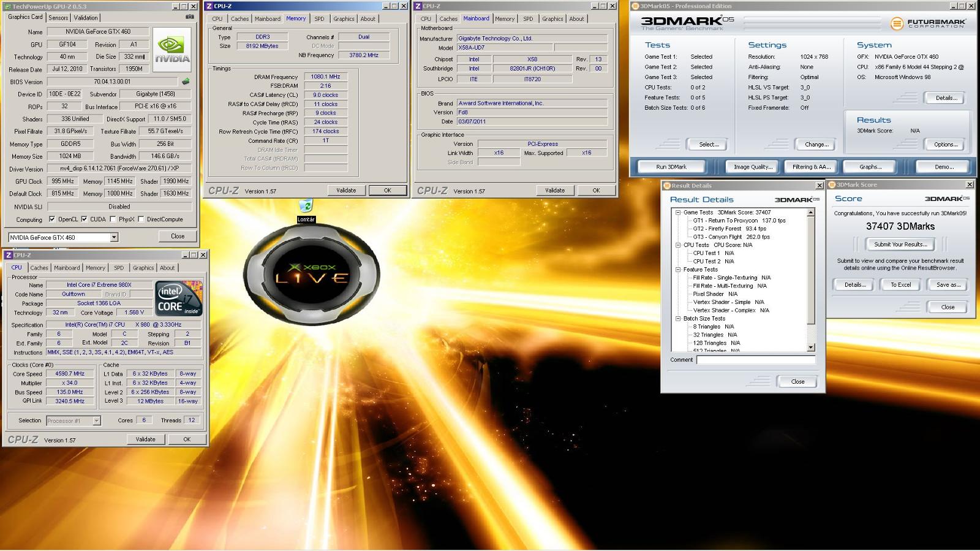Click OK in CPU-Z CPU window
This screenshot has height=551, width=980.
click(x=187, y=439)
